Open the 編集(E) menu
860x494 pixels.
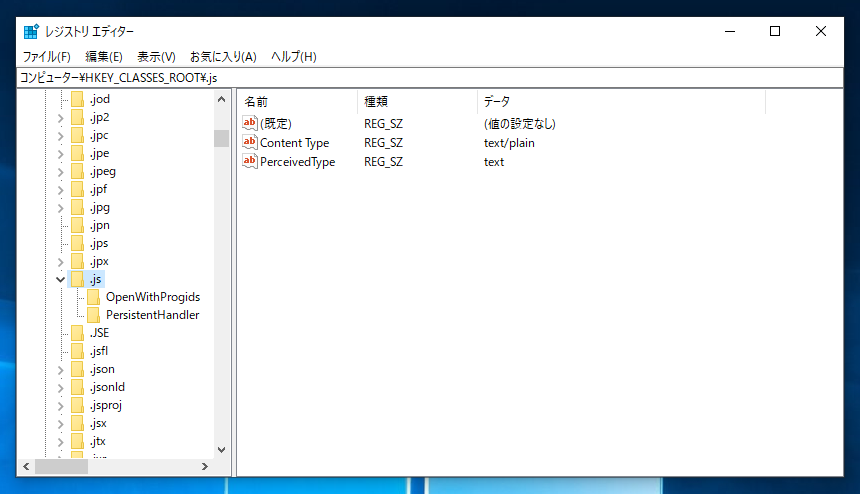(x=104, y=56)
